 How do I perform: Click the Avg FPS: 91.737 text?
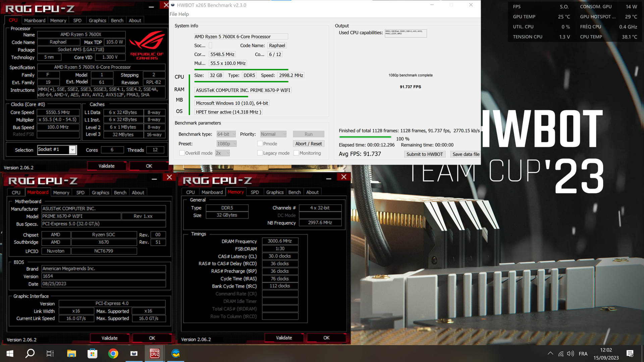click(360, 154)
